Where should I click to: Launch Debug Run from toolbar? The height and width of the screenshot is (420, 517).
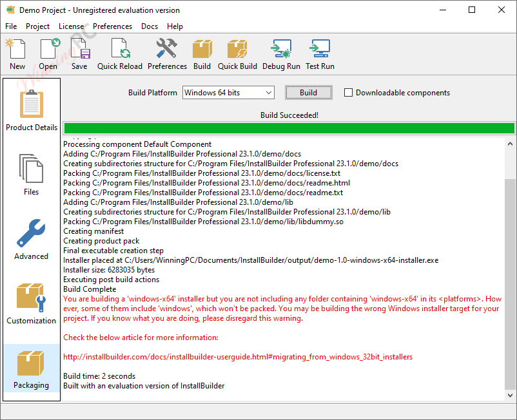[281, 54]
